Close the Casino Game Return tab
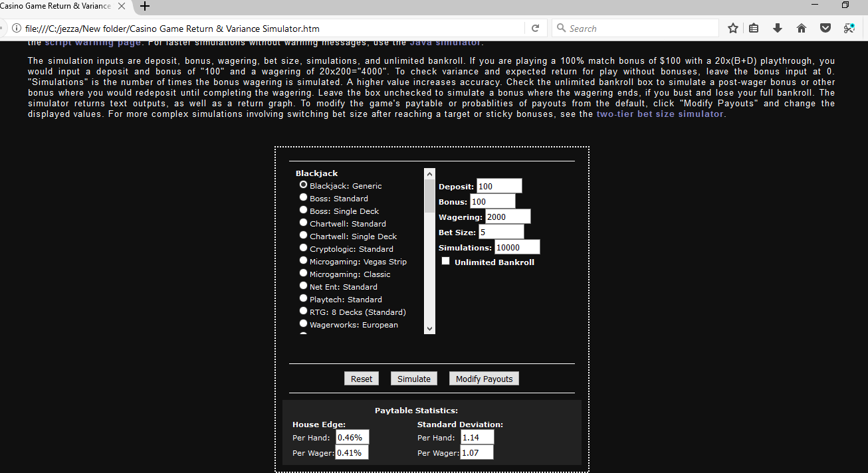 coord(121,7)
